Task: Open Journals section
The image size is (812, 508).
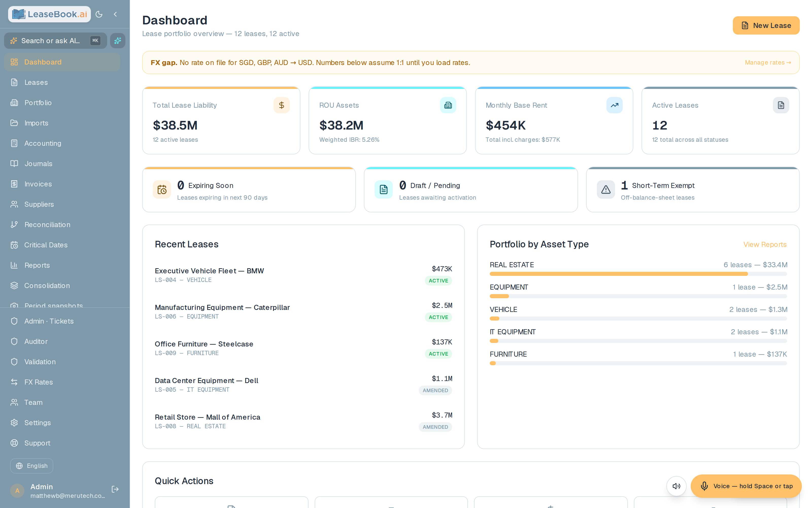Action: click(62, 164)
